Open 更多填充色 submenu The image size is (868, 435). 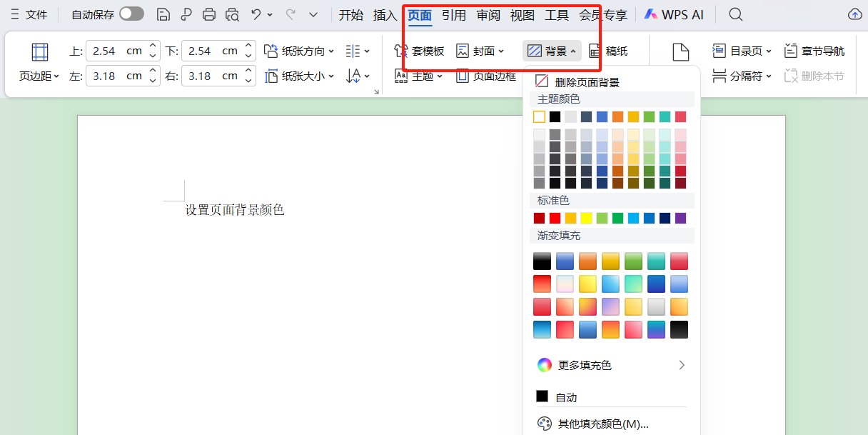point(612,365)
